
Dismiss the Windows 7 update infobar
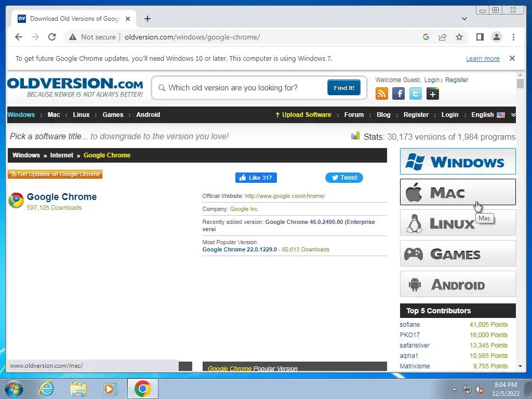[x=512, y=58]
